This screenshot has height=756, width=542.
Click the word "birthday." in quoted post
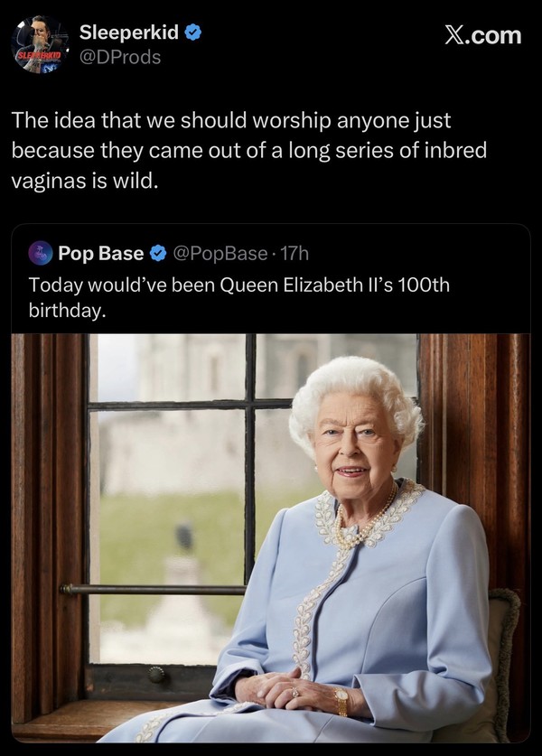point(68,311)
